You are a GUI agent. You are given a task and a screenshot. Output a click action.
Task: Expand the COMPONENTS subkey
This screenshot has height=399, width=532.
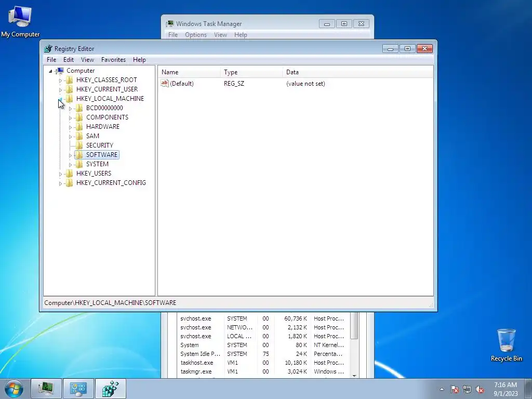pyautogui.click(x=70, y=118)
